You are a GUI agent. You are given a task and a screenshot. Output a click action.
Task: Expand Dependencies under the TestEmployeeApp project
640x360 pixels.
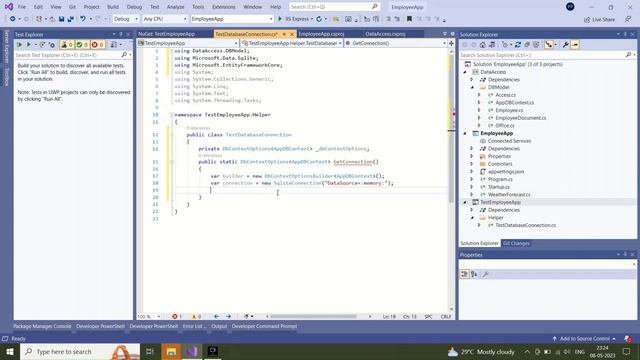click(472, 210)
